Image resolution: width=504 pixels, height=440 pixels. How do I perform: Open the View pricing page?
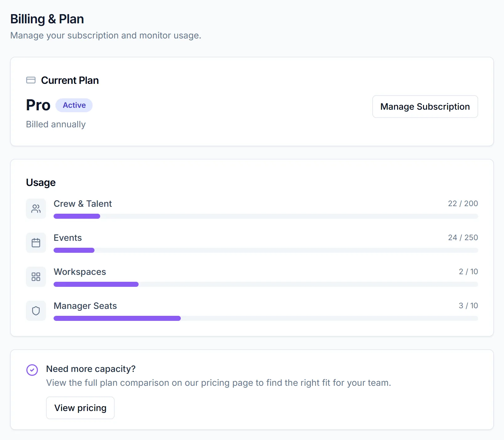(x=80, y=408)
